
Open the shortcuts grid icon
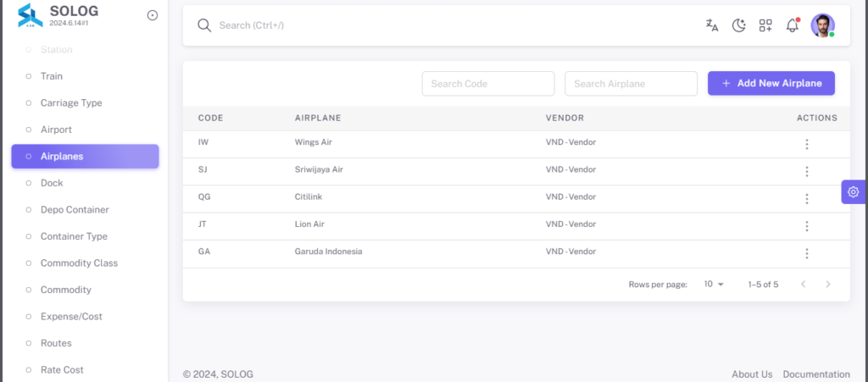click(765, 25)
